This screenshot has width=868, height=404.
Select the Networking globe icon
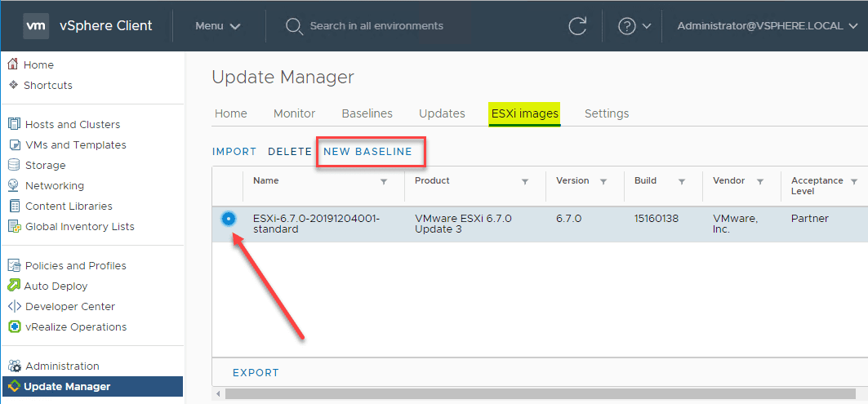pyautogui.click(x=13, y=185)
